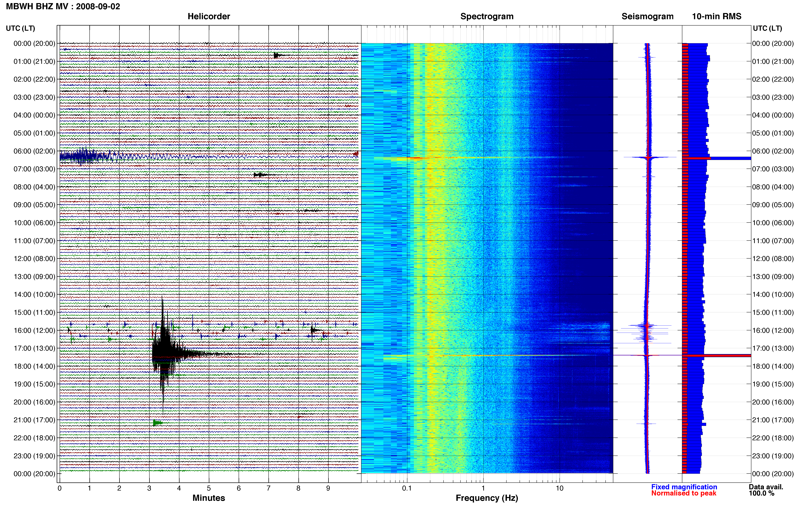Click the left 21:00 (17:00) time label

tap(34, 420)
